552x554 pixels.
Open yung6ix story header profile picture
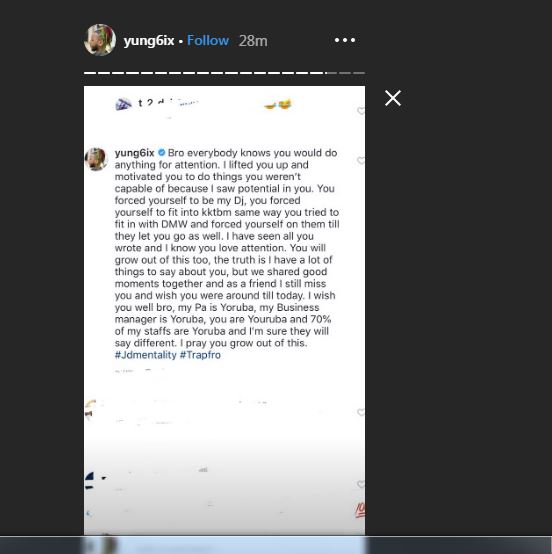100,40
